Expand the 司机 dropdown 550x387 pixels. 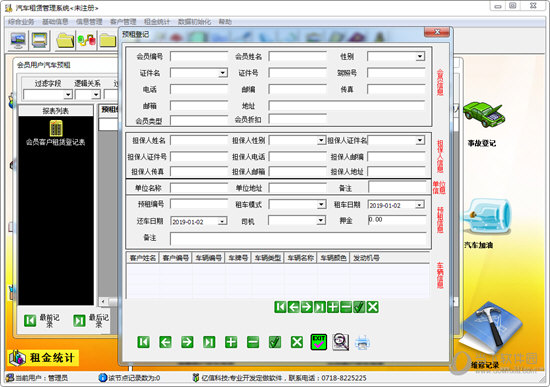click(x=321, y=220)
